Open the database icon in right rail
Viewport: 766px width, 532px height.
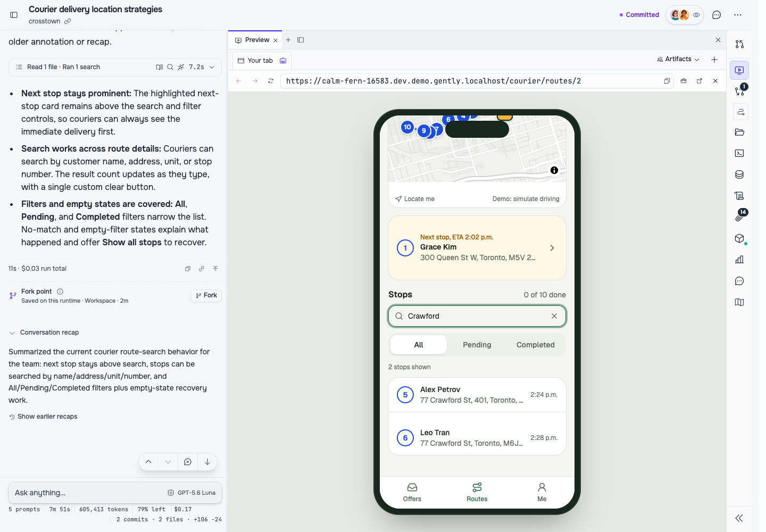[x=739, y=174]
